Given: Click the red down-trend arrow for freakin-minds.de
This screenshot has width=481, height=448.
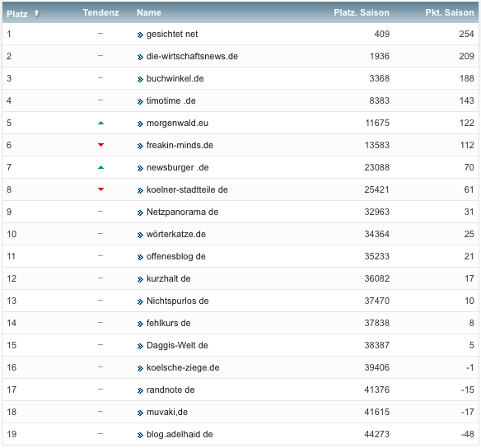Looking at the screenshot, I should [101, 145].
